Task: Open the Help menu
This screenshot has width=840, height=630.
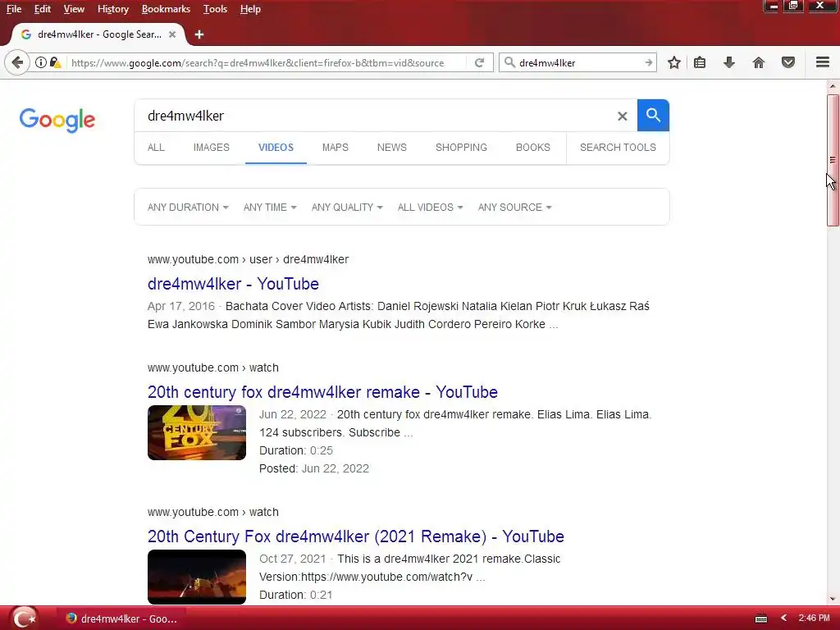Action: click(x=250, y=9)
